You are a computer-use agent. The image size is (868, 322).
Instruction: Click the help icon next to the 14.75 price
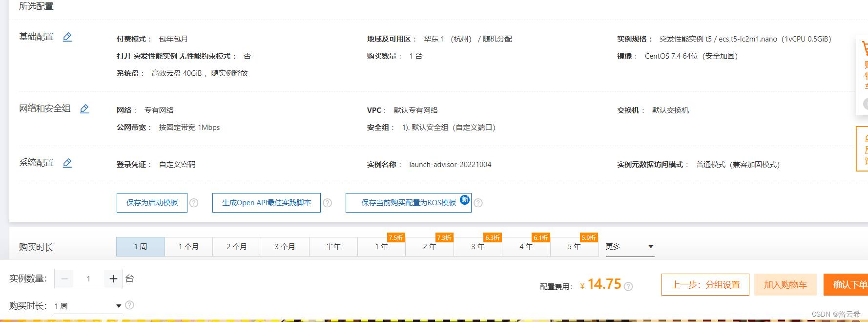628,286
